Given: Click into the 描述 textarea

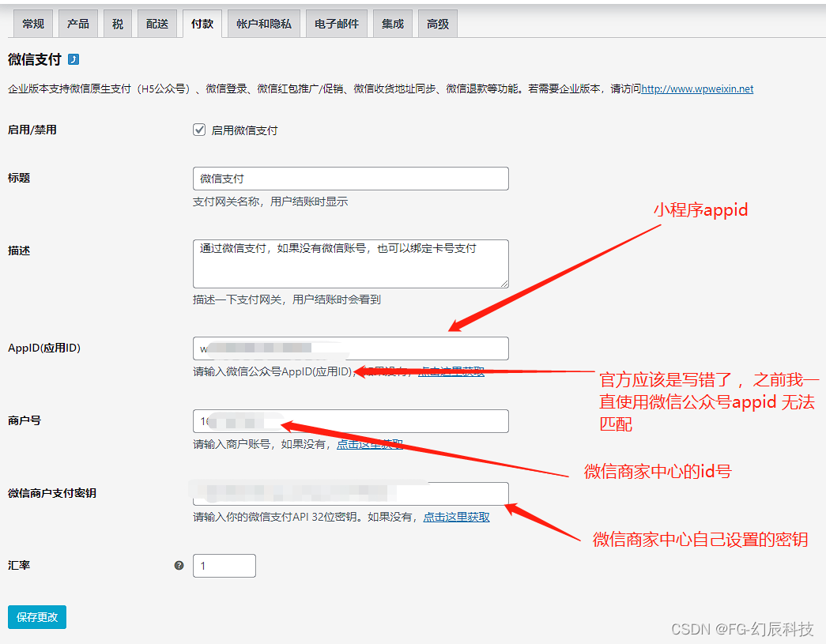Looking at the screenshot, I should (351, 264).
